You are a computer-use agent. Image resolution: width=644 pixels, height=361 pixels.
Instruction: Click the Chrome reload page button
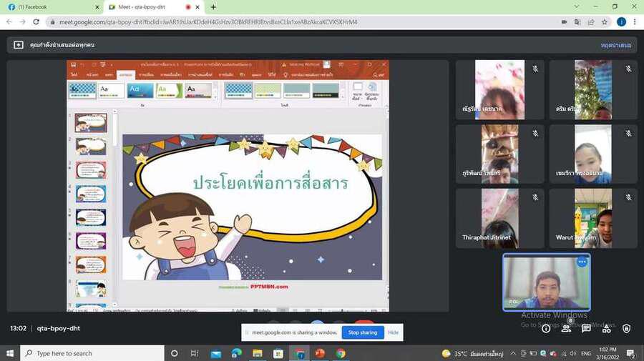coord(36,22)
